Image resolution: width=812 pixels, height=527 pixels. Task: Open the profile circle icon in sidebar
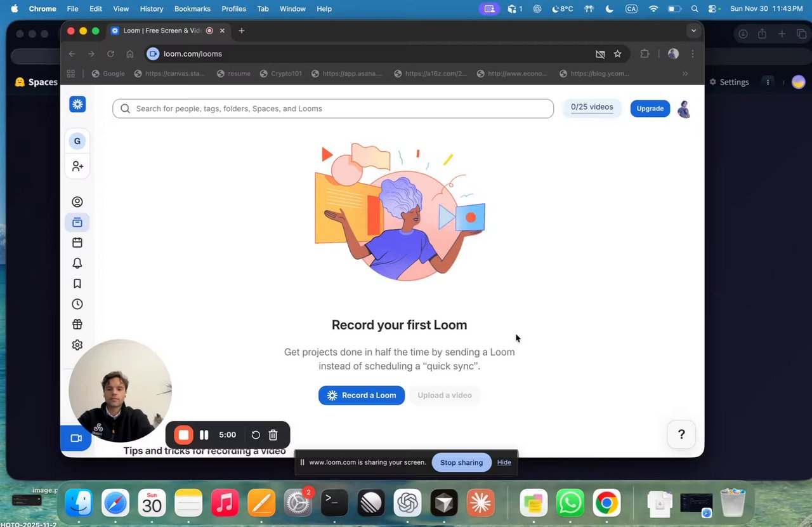coord(77,202)
